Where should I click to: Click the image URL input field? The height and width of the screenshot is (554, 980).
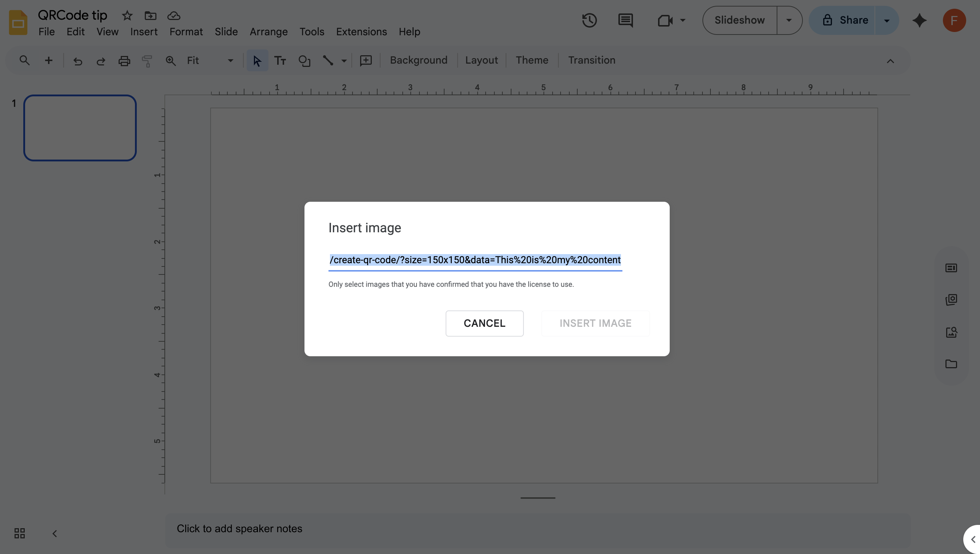[x=475, y=260]
